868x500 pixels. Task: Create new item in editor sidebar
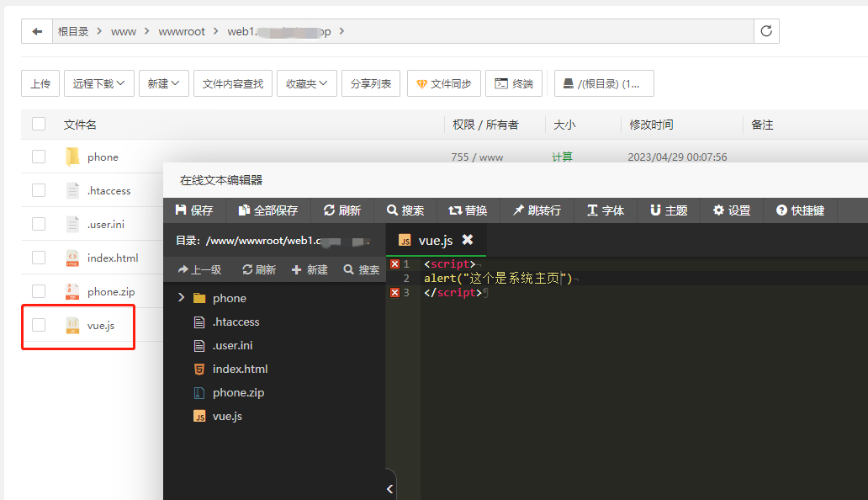[x=310, y=269]
